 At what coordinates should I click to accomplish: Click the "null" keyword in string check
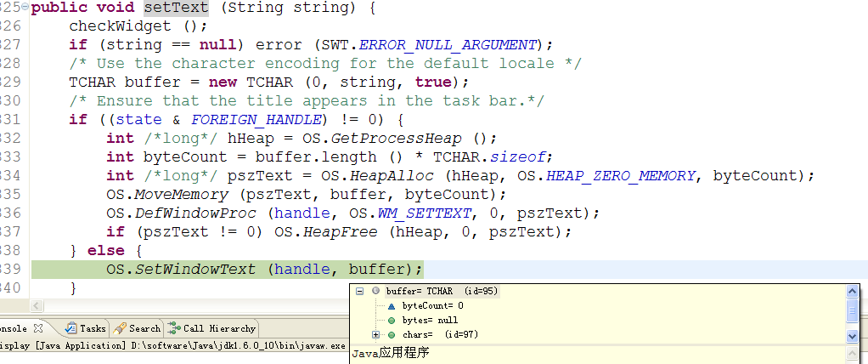tap(218, 45)
